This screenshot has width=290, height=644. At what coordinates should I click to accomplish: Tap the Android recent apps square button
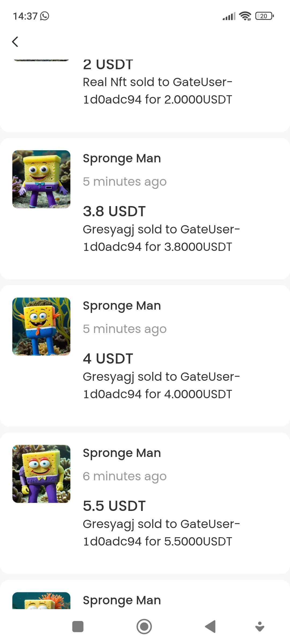[x=78, y=627]
